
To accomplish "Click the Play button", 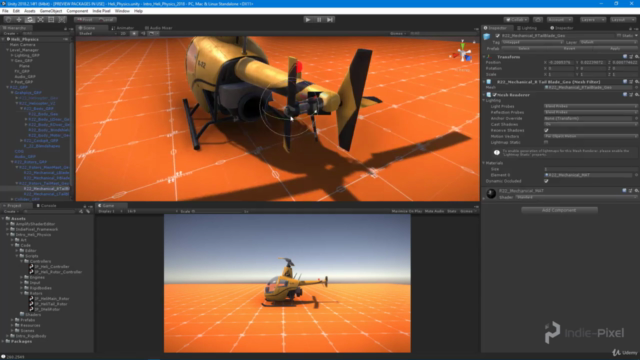I will point(308,19).
